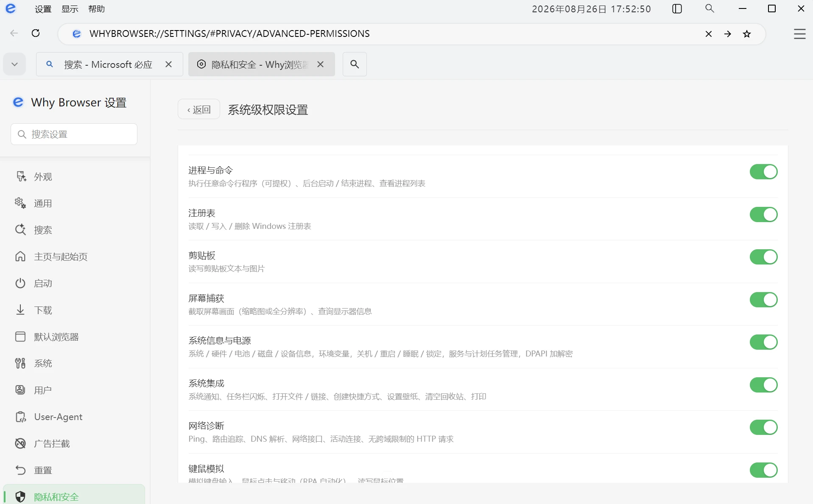Switch off 系统信息与电源 toggle
This screenshot has width=813, height=504.
point(763,342)
